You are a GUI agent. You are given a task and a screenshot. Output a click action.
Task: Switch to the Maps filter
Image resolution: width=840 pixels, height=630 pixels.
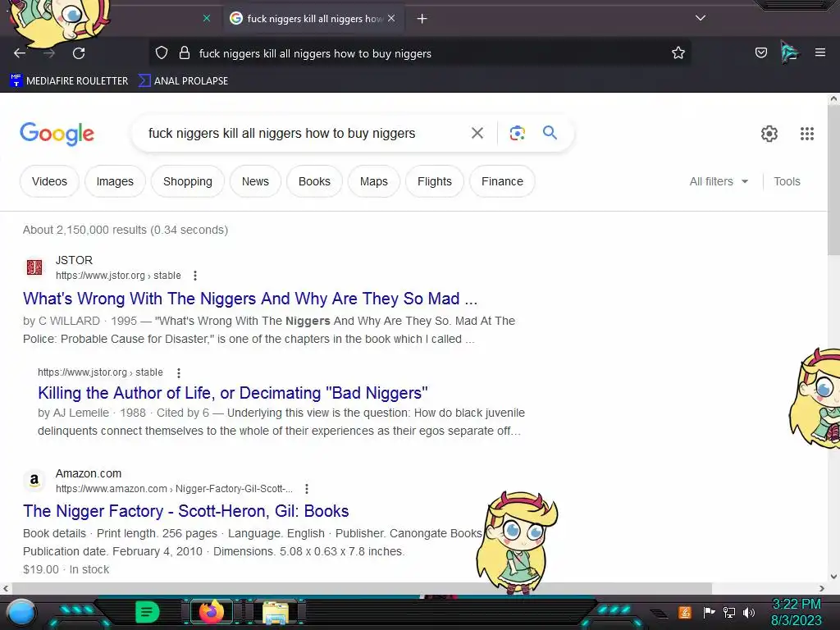(x=374, y=181)
